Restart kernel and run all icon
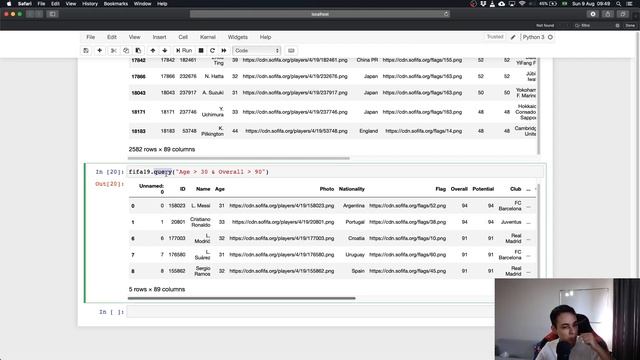Screen dimensions: 640x360 (224, 51)
